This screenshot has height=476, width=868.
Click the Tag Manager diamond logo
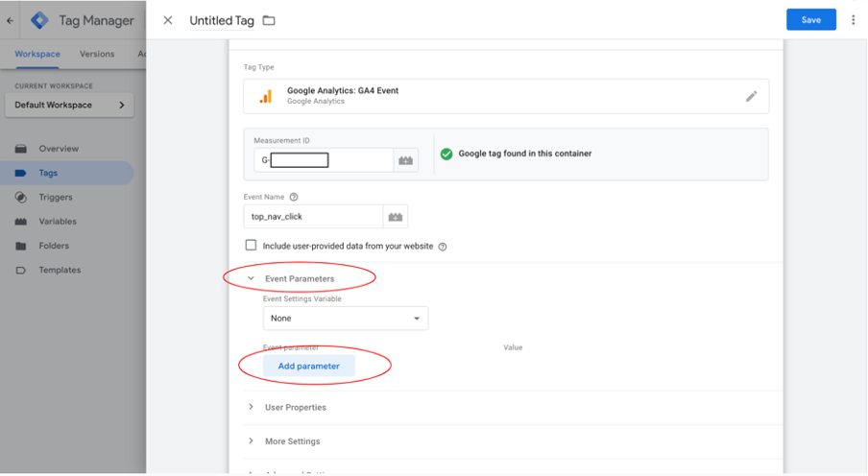[39, 20]
